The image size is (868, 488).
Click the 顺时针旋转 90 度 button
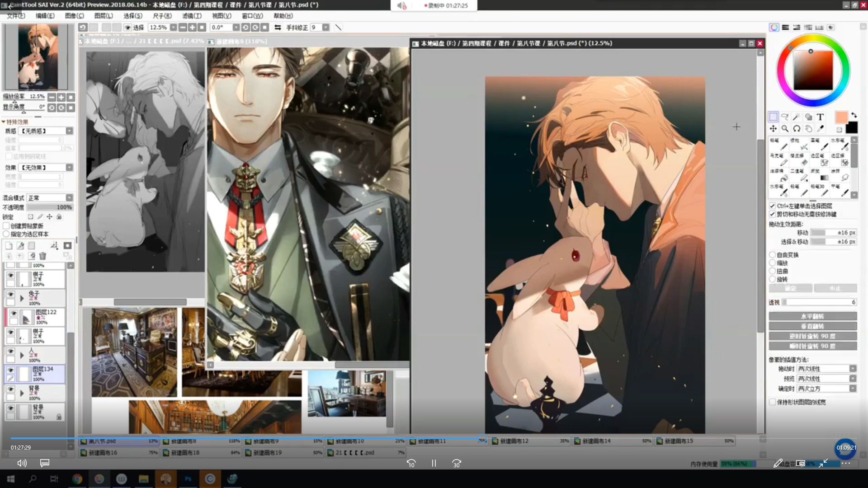pos(812,346)
